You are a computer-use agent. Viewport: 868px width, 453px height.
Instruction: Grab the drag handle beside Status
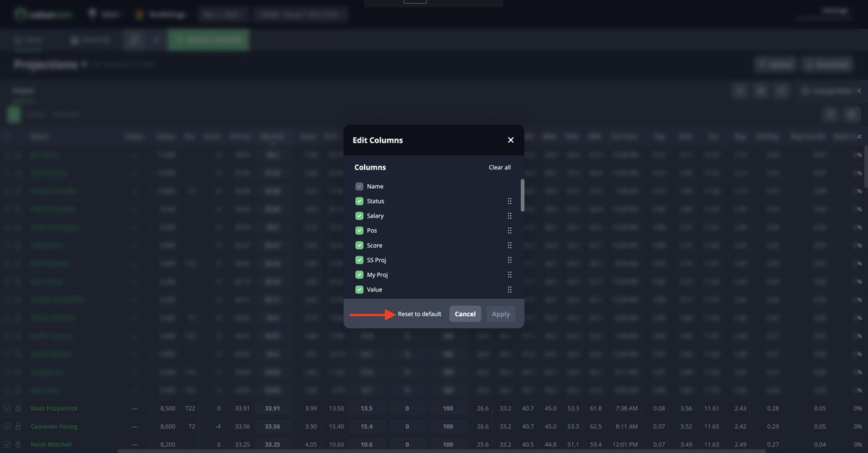(510, 201)
